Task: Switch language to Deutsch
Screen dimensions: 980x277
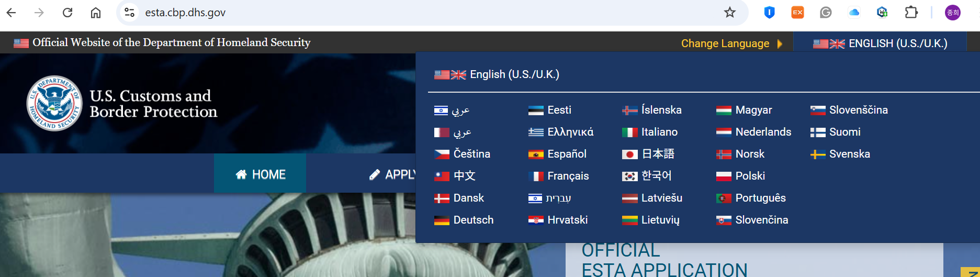Action: (x=464, y=220)
